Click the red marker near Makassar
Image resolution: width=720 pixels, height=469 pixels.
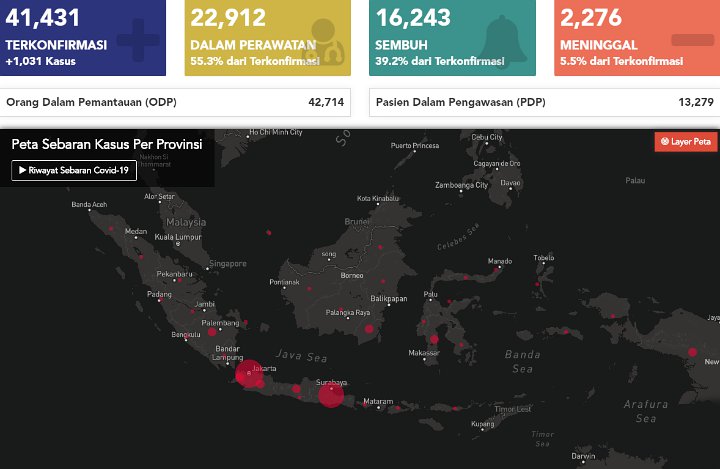434,340
